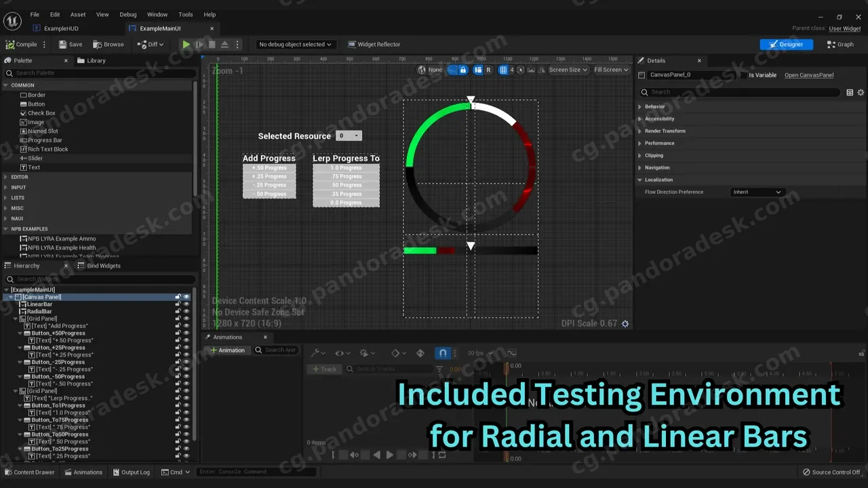The height and width of the screenshot is (488, 868).
Task: Expand the Render Transform section
Action: pyautogui.click(x=665, y=131)
